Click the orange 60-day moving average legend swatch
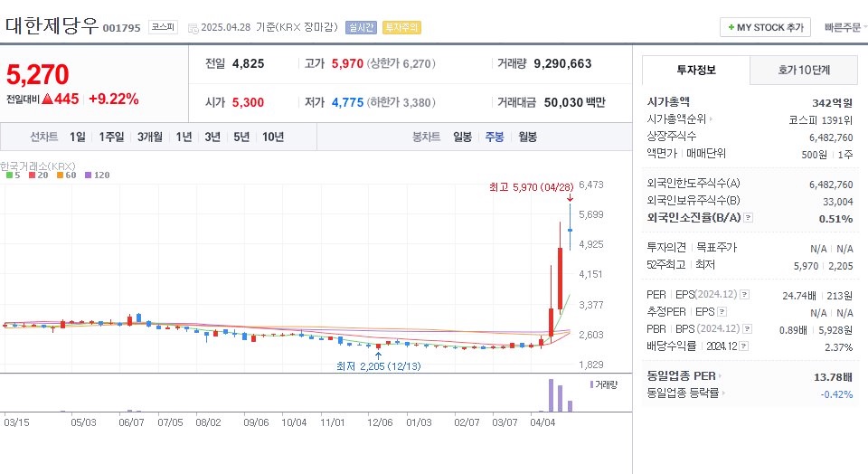Screen dimensions: 868x474 pyautogui.click(x=60, y=175)
